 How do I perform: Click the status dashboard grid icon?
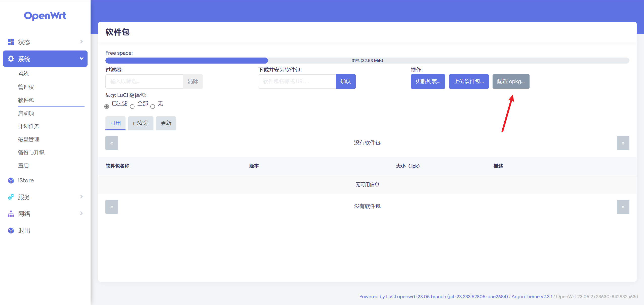point(11,42)
